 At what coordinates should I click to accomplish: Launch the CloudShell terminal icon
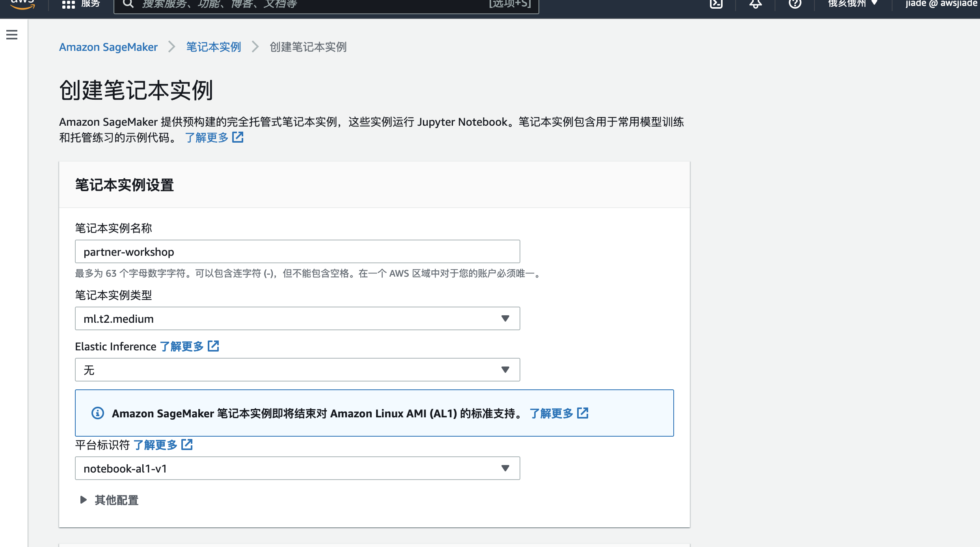coord(716,4)
